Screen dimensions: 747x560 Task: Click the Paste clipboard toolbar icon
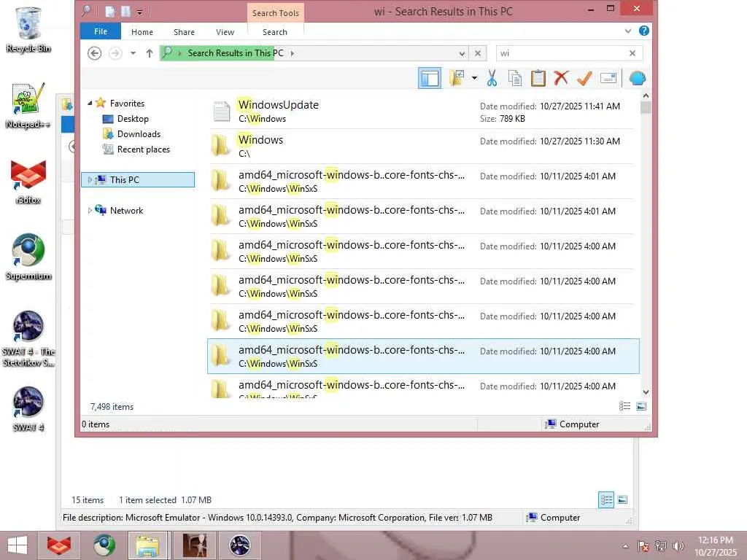538,78
